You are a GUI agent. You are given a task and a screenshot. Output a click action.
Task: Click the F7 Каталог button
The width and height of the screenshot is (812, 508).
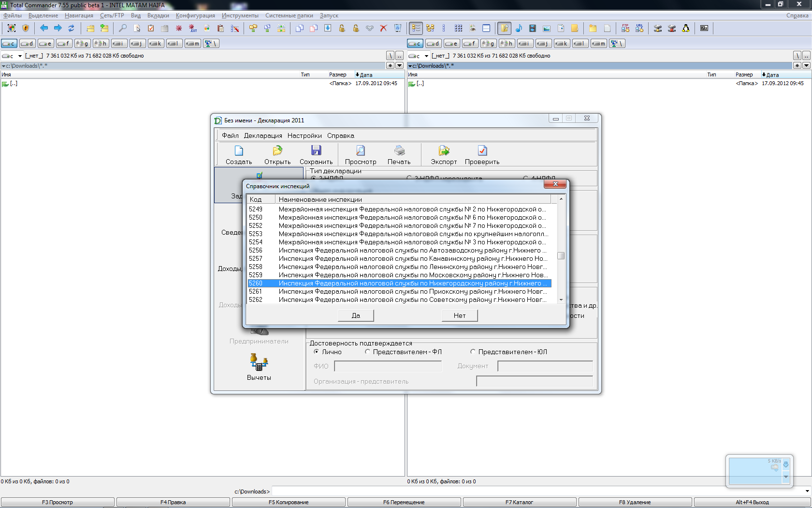(520, 502)
